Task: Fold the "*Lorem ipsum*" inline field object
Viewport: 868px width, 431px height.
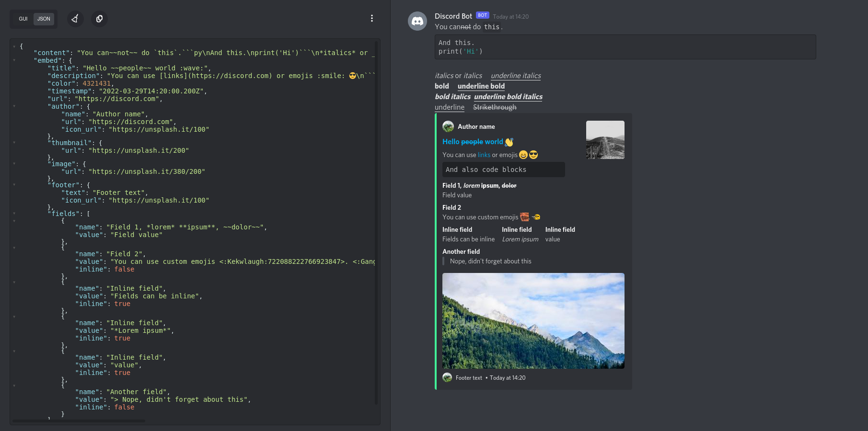Action: [14, 317]
